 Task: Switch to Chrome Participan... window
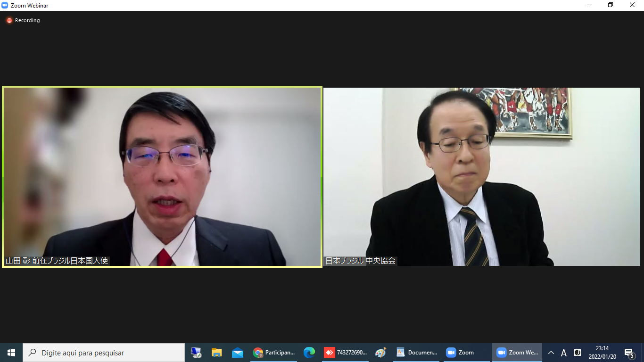coord(274,353)
